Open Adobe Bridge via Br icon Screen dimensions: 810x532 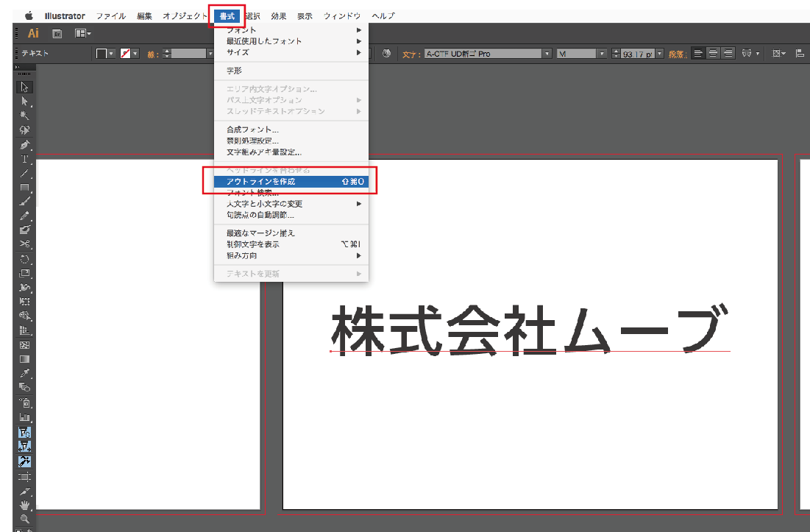click(x=57, y=34)
